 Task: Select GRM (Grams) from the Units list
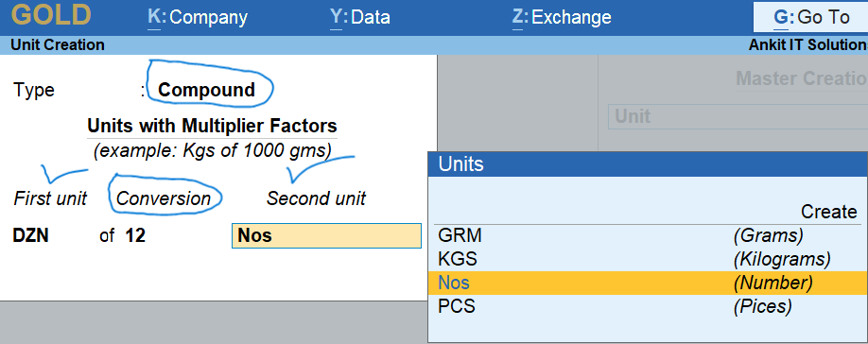pyautogui.click(x=648, y=236)
